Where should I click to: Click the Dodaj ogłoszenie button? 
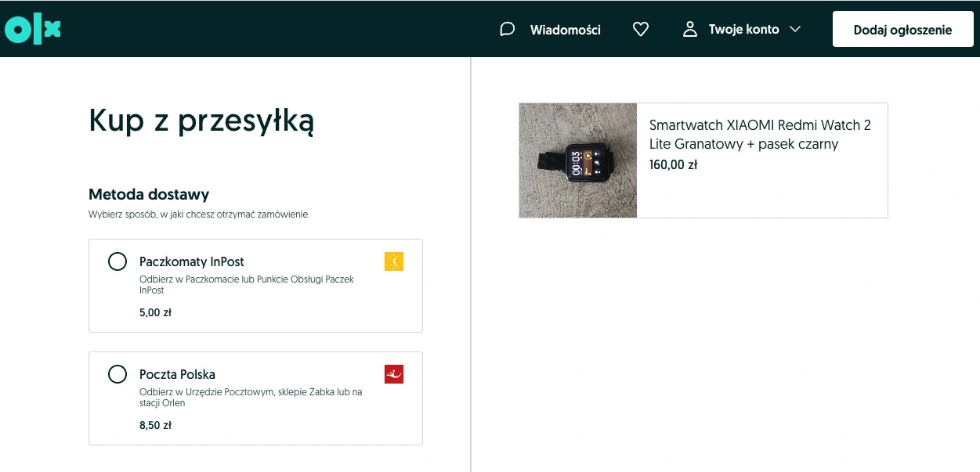point(902,30)
